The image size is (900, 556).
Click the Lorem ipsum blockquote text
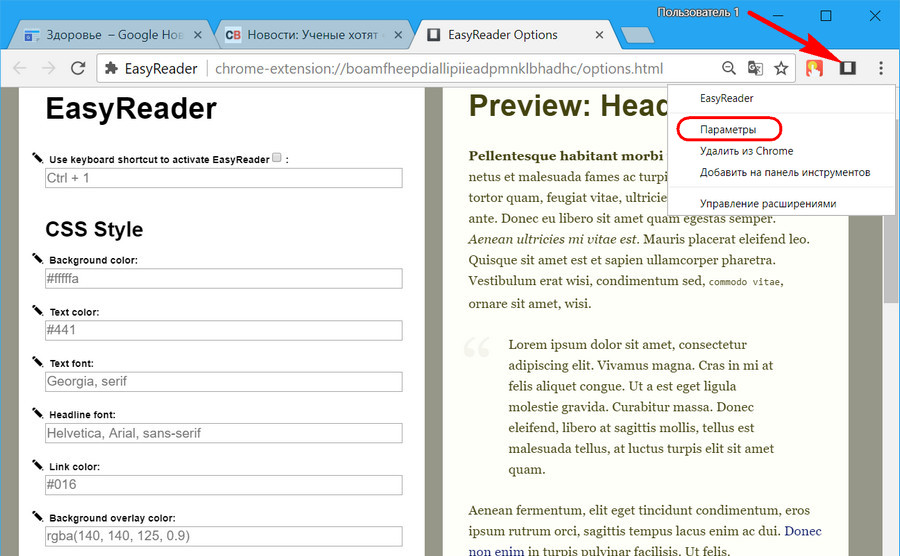pos(641,407)
